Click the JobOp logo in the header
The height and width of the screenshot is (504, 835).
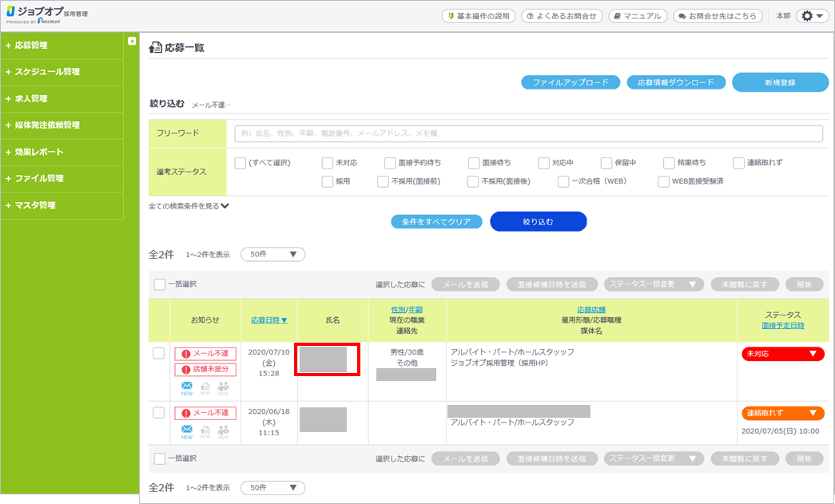[46, 16]
